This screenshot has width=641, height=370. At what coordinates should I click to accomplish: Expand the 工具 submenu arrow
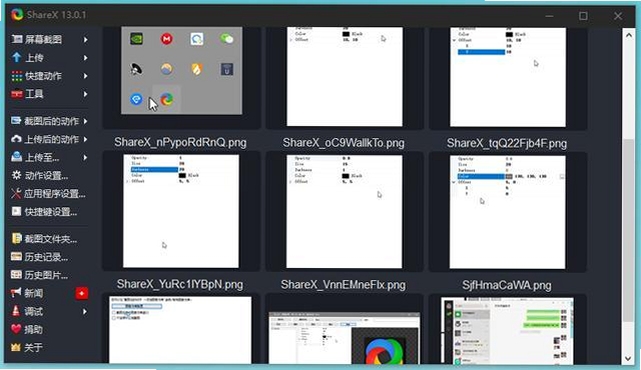(85, 94)
